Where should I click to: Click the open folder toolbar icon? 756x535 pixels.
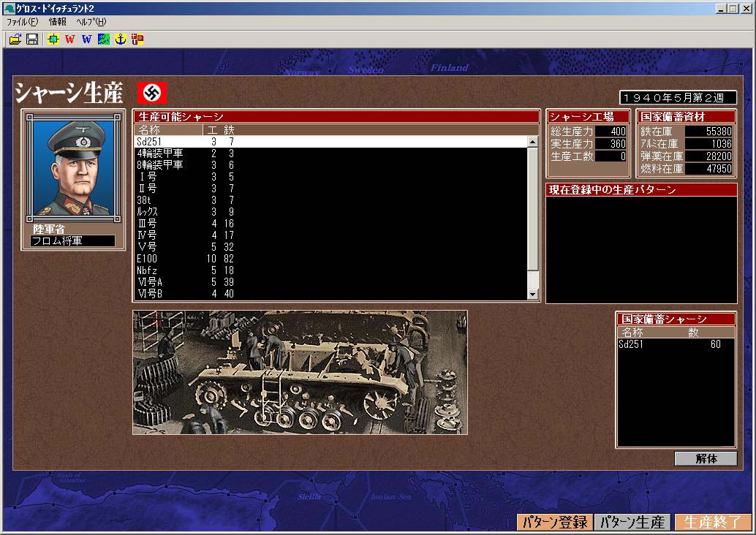point(15,39)
